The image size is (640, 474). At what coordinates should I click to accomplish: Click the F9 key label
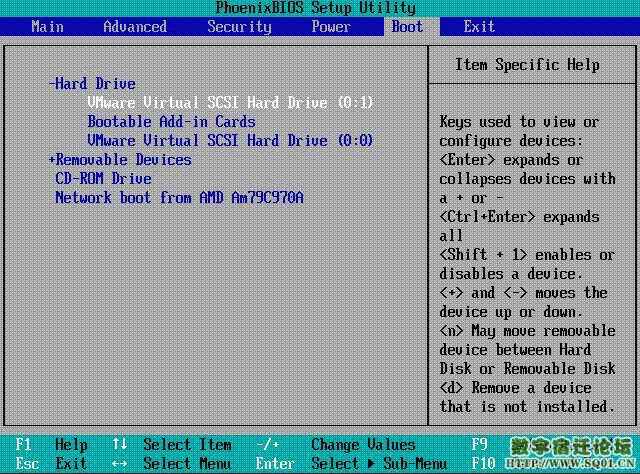[479, 445]
